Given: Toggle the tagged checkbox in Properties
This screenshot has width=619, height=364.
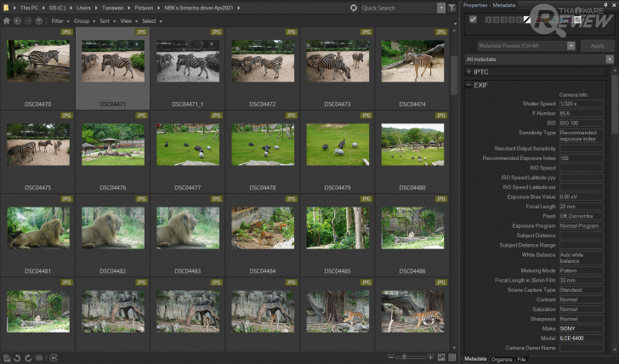Looking at the screenshot, I should tap(473, 20).
